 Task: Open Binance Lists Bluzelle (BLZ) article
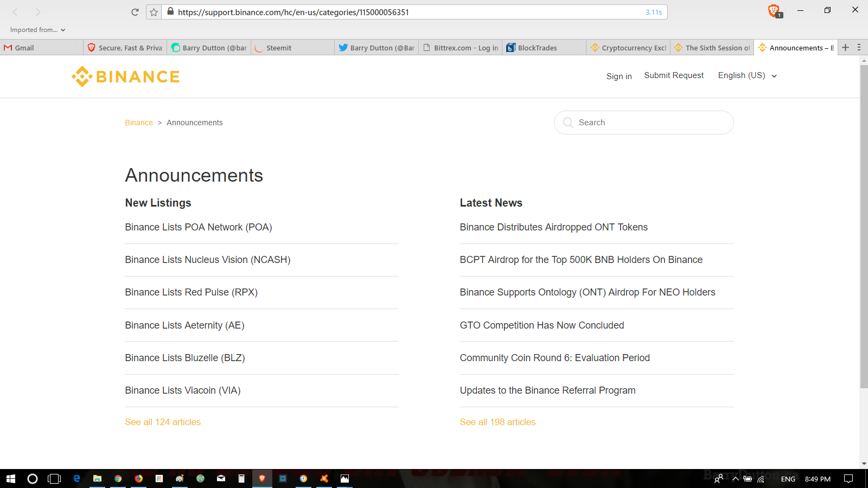[x=185, y=358]
